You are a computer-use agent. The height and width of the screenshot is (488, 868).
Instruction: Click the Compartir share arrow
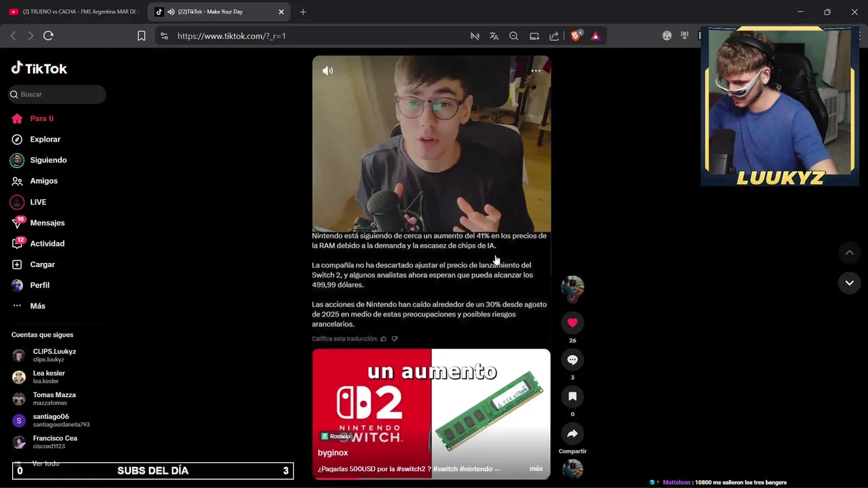[x=572, y=434]
